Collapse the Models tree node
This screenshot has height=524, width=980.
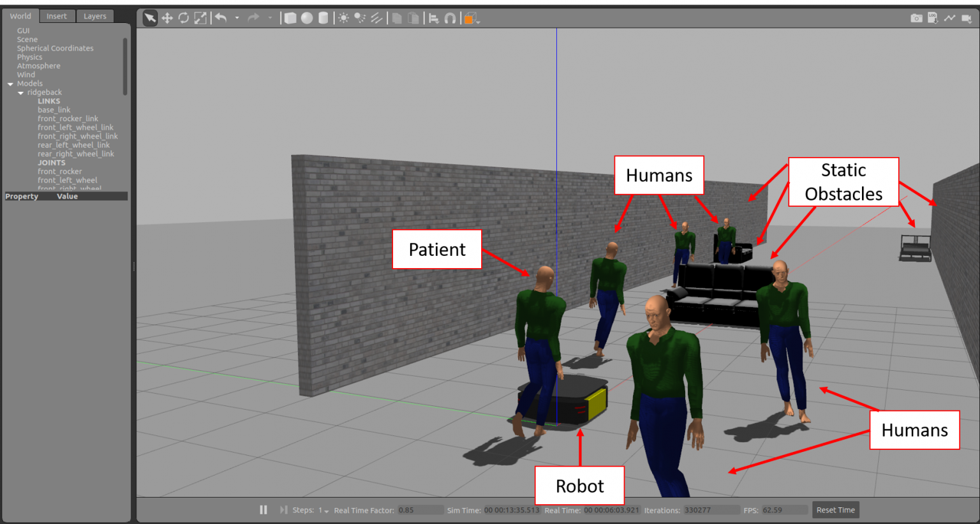coord(10,84)
